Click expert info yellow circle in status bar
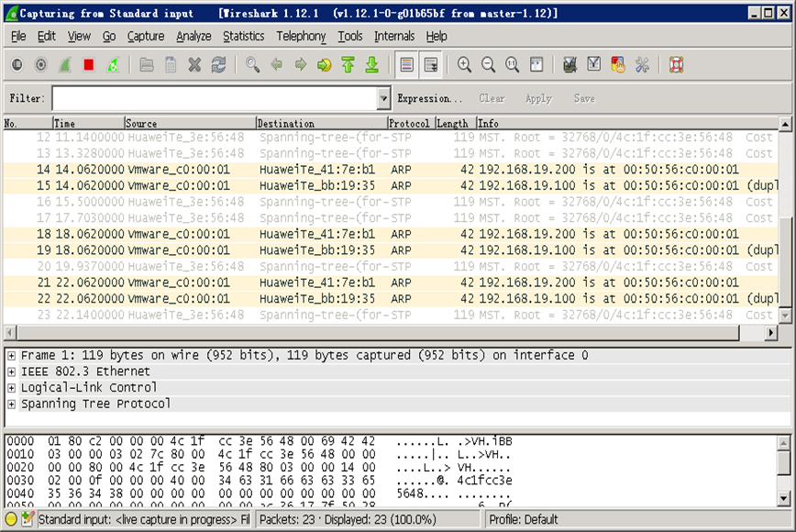This screenshot has width=796, height=532. coord(11,519)
